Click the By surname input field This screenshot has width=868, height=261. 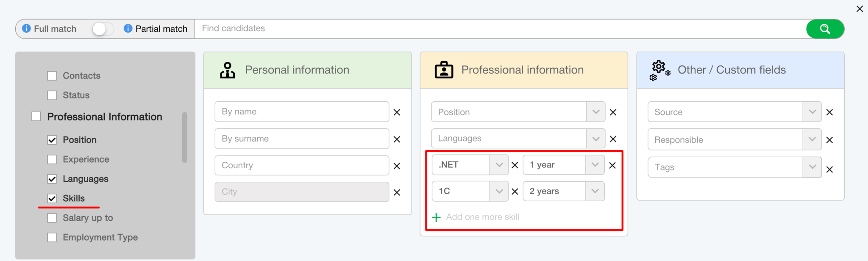(301, 139)
